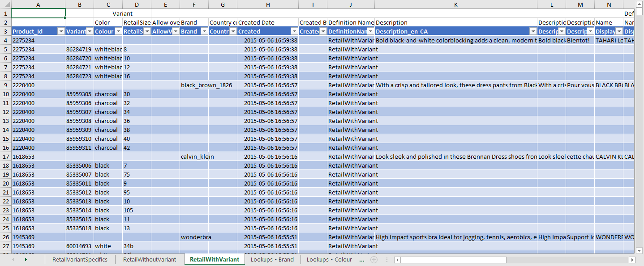Switch to the RetailWithoutVariant sheet tab

150,259
